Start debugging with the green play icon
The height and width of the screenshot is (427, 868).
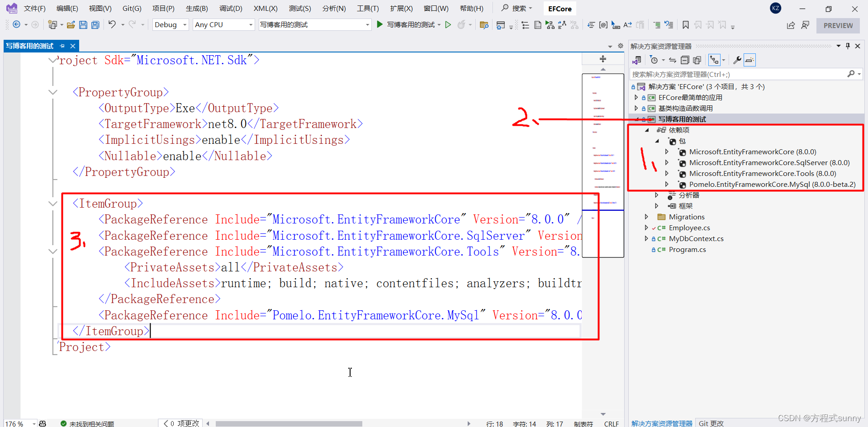[x=380, y=24]
